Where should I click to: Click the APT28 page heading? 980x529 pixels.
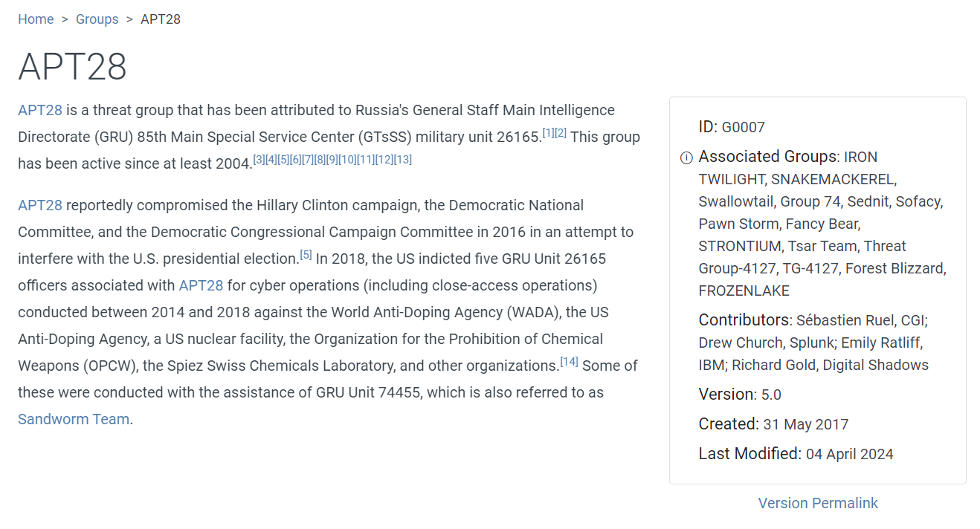72,67
